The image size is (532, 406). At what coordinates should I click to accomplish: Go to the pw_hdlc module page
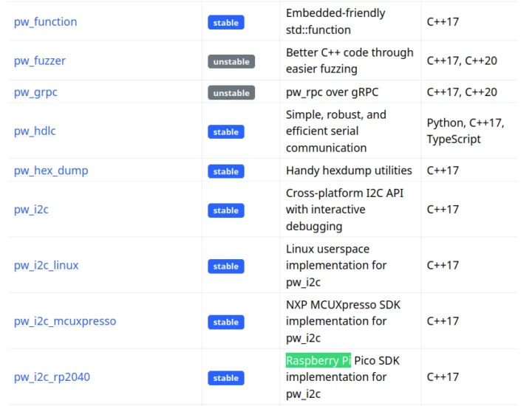coord(35,131)
